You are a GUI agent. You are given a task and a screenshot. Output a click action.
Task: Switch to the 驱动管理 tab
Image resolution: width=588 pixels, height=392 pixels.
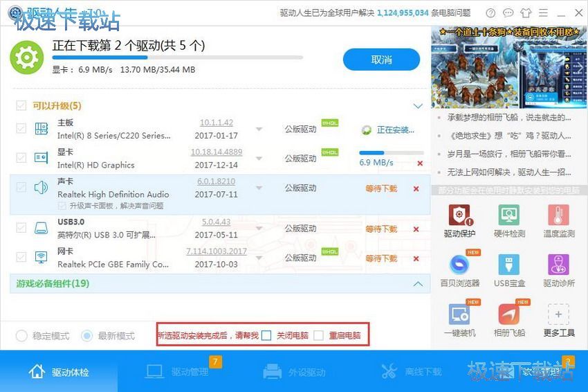coord(176,372)
